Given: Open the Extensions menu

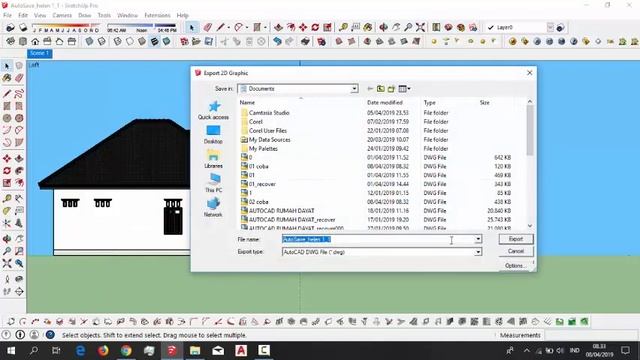Looking at the screenshot, I should pos(157,15).
